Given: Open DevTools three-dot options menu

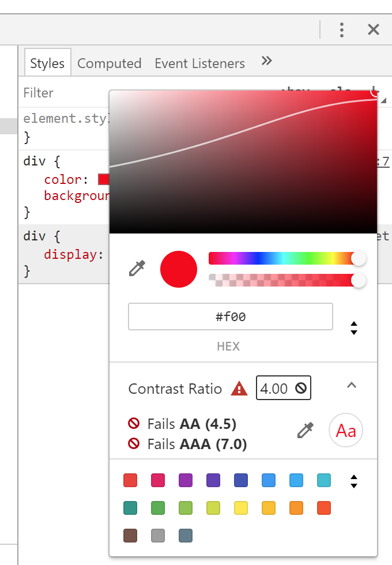Looking at the screenshot, I should tap(342, 29).
